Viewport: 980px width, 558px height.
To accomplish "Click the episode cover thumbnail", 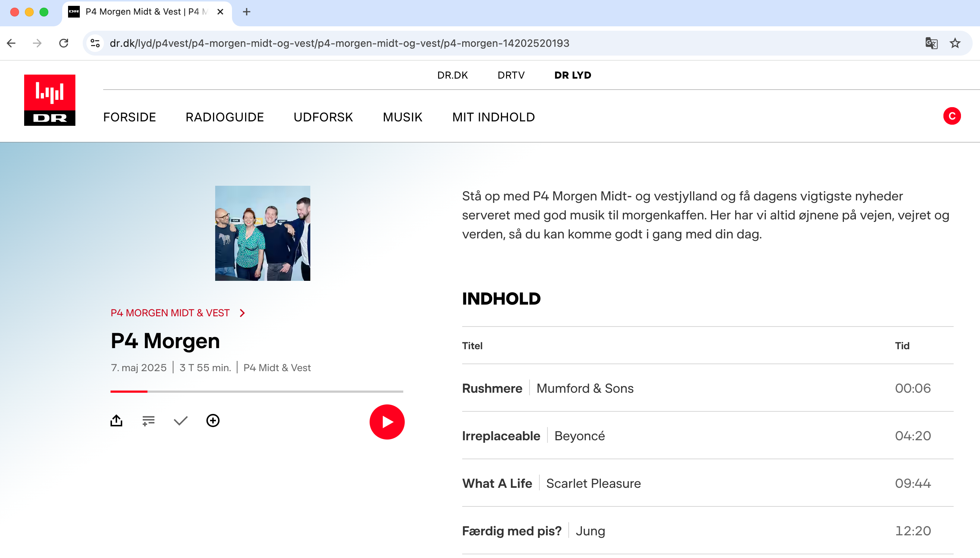I will coord(263,233).
